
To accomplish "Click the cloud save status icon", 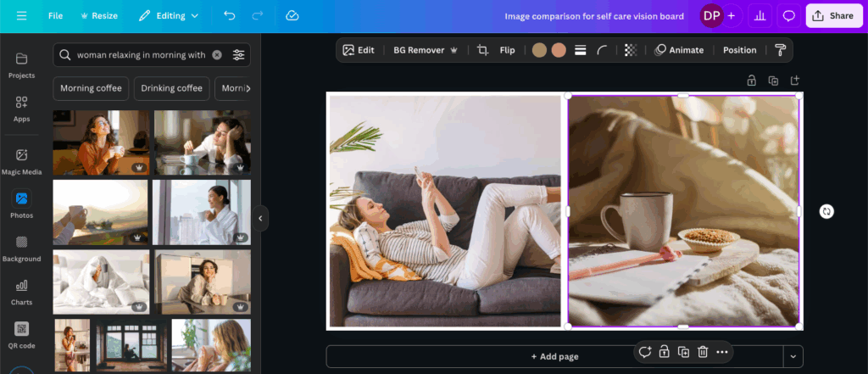I will pos(292,15).
